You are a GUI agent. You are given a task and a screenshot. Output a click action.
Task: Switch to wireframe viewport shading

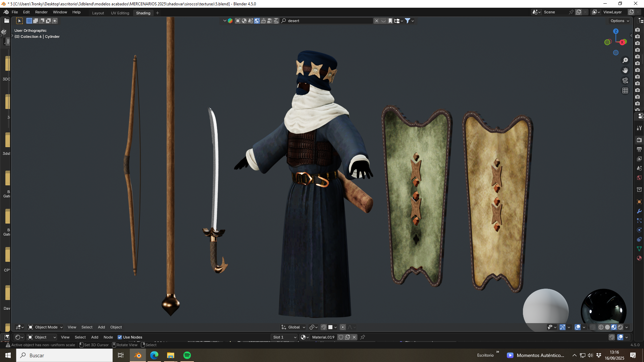point(601,327)
